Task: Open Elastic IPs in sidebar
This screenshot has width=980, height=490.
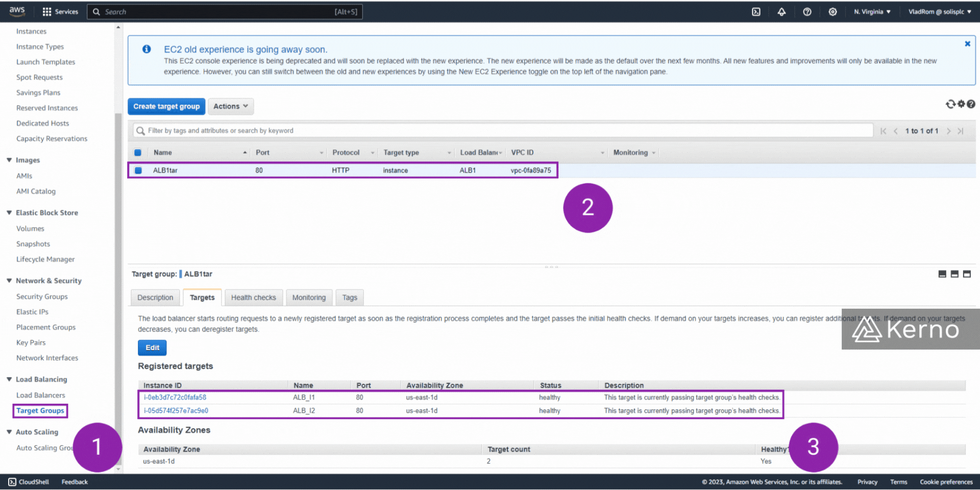Action: pos(32,312)
